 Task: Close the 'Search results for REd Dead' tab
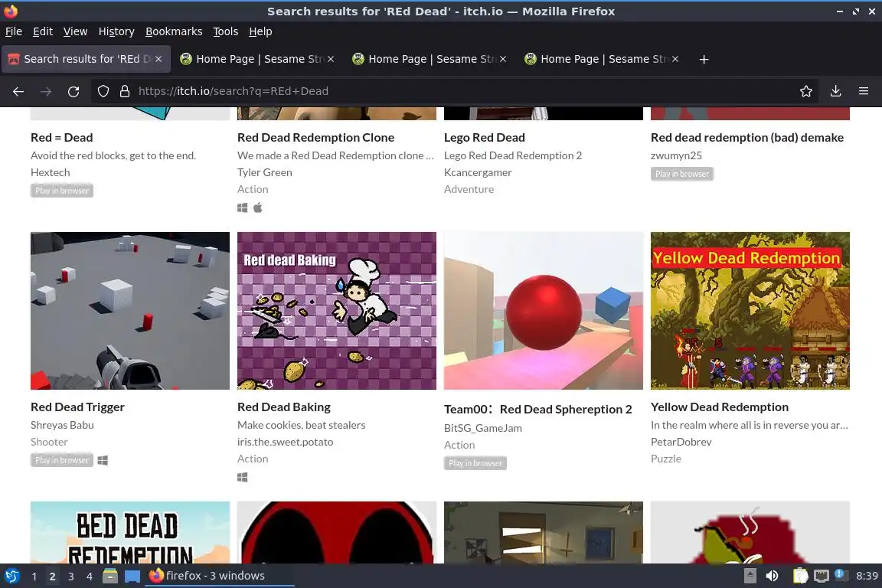click(158, 59)
